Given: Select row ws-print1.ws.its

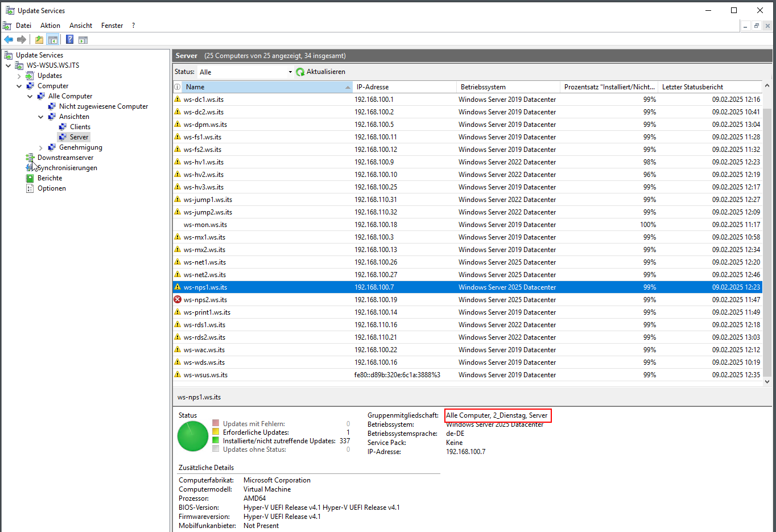Looking at the screenshot, I should coord(467,312).
